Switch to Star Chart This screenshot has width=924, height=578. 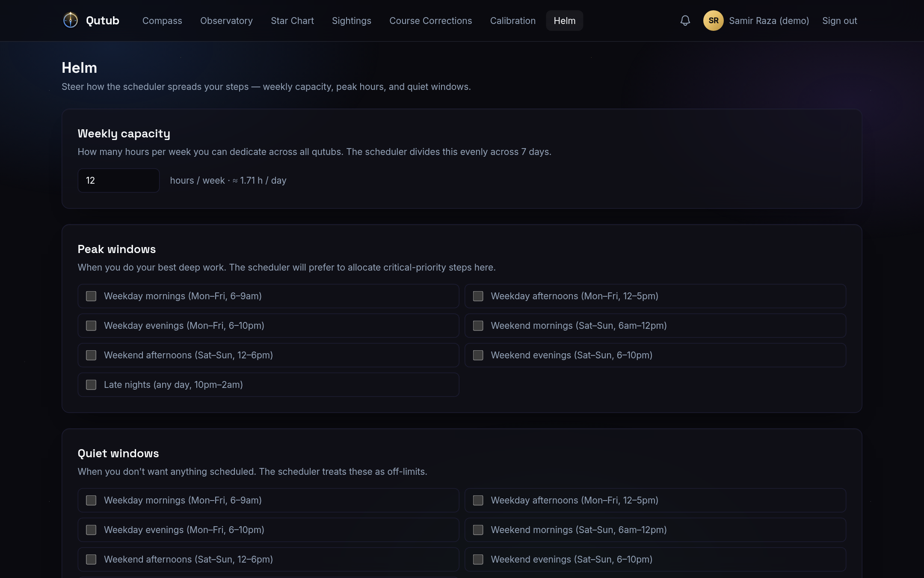[292, 21]
